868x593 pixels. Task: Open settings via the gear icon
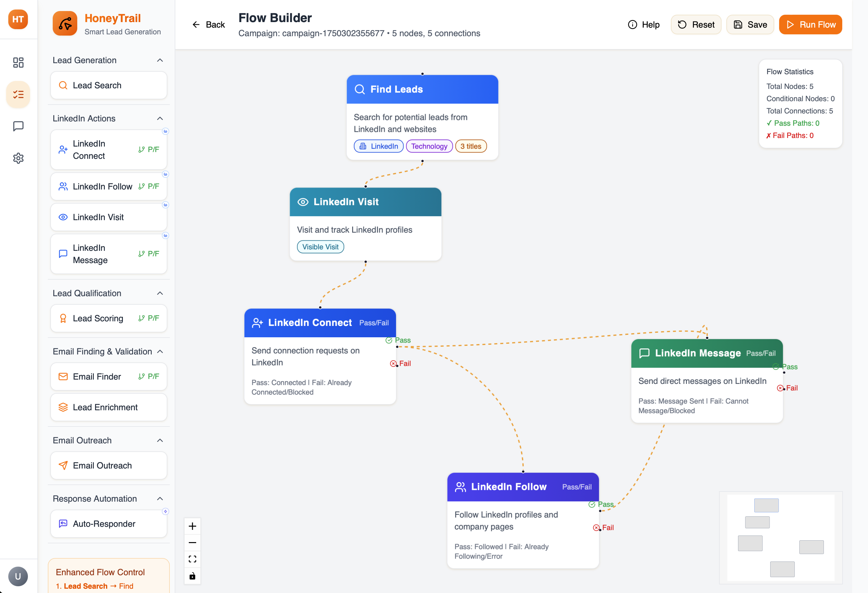click(18, 158)
